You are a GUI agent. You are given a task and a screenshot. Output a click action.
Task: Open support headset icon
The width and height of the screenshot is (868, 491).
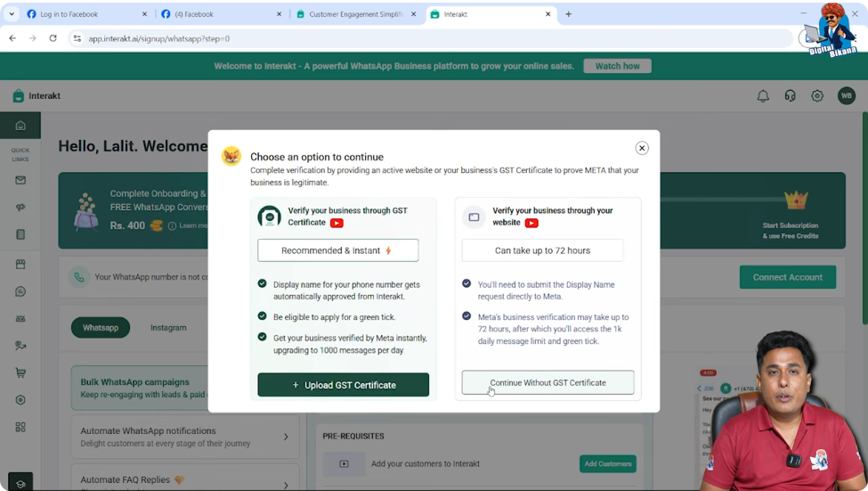tap(790, 96)
